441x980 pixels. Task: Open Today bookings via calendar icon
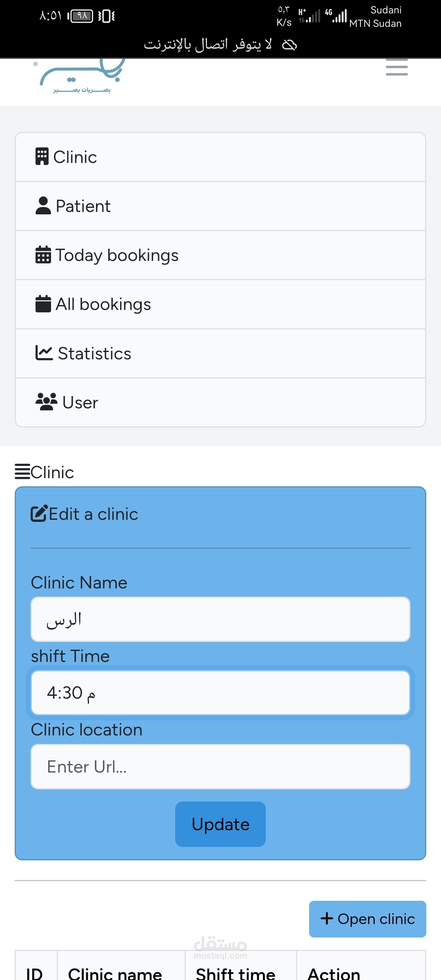43,255
